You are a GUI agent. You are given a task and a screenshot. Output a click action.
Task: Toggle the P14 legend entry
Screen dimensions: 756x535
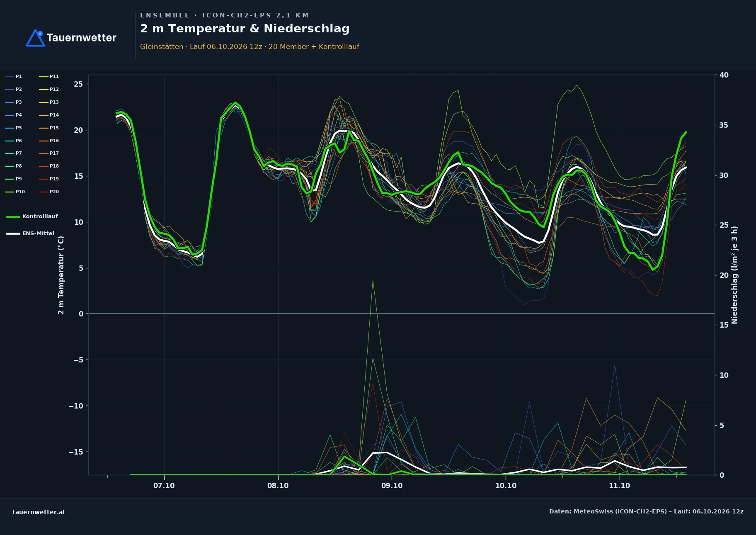pyautogui.click(x=49, y=115)
